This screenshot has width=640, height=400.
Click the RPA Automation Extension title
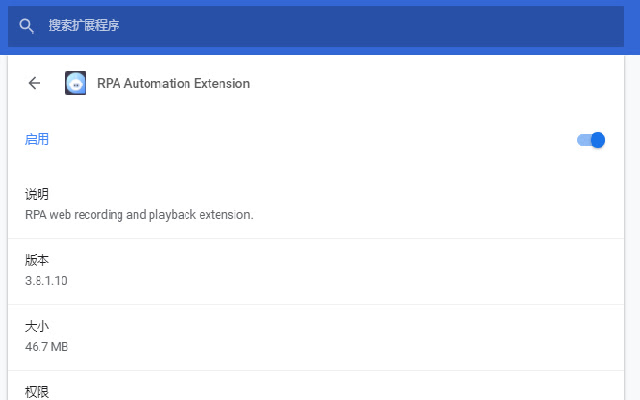point(174,84)
